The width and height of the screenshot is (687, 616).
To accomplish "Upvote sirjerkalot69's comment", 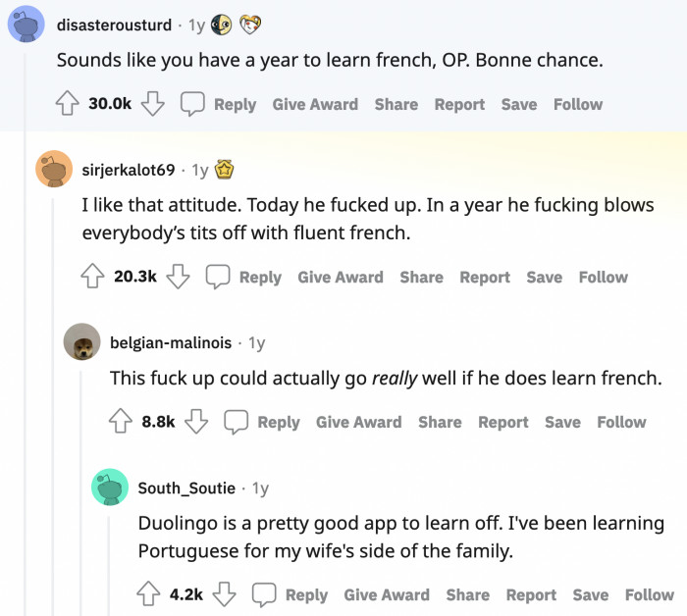I will click(x=93, y=277).
